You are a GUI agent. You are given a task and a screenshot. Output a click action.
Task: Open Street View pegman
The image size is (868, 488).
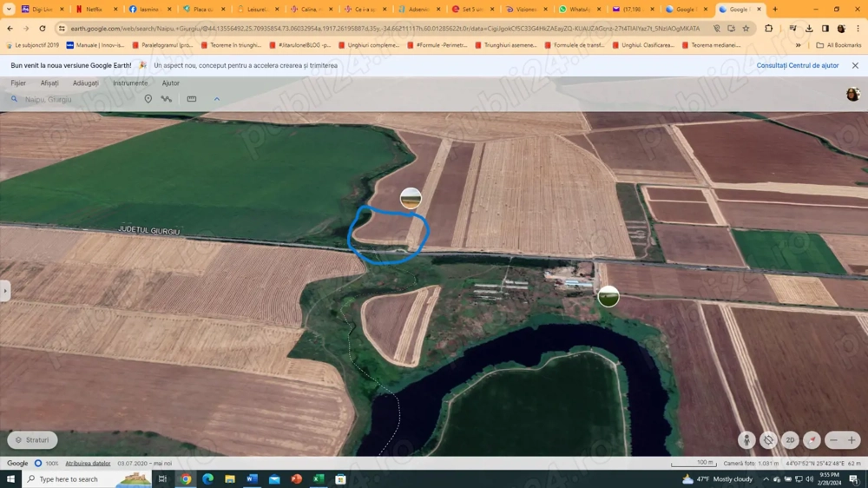pyautogui.click(x=746, y=440)
